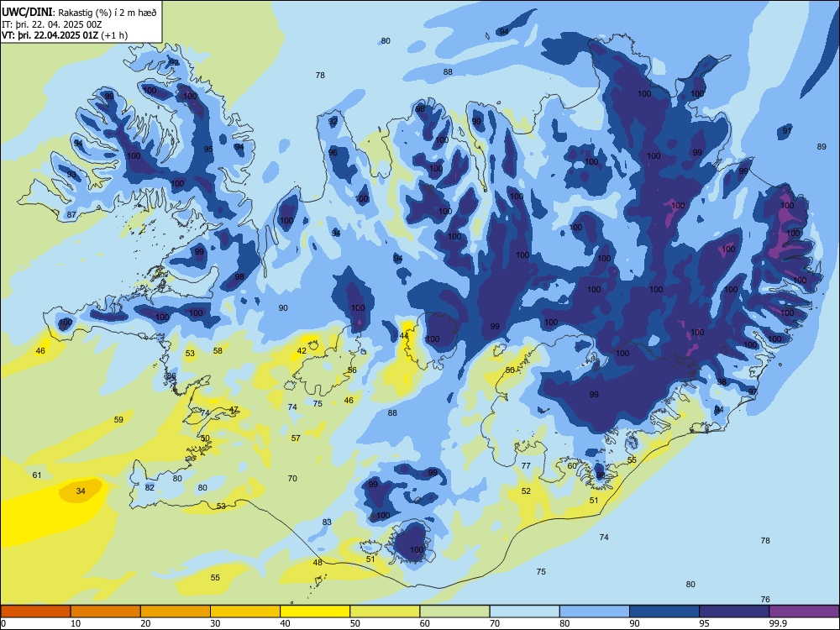Click the '(+1 h)' forecast offset text
Image resolution: width=840 pixels, height=630 pixels.
[x=114, y=35]
